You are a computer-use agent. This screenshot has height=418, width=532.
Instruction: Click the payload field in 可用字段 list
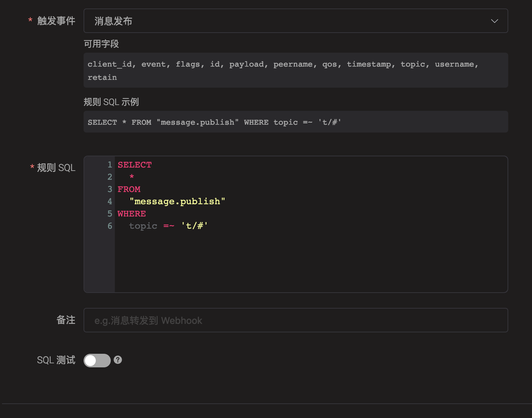click(x=246, y=64)
